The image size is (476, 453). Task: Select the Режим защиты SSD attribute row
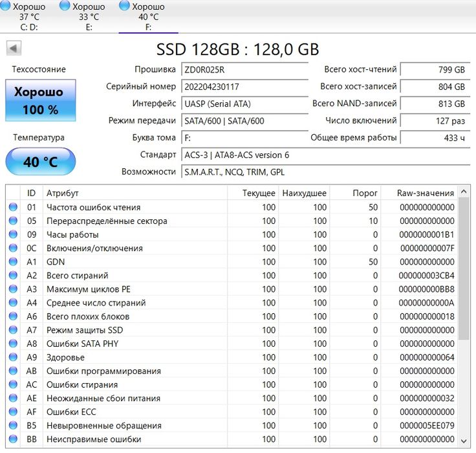(232, 330)
